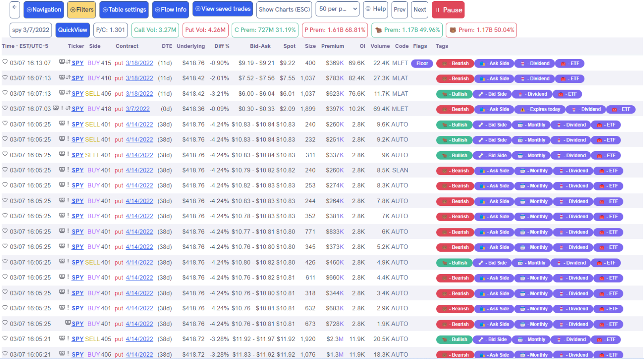Screen dimensions: 644x359
Task: Open the 3/7/2022 contract date link
Action: tap(138, 109)
